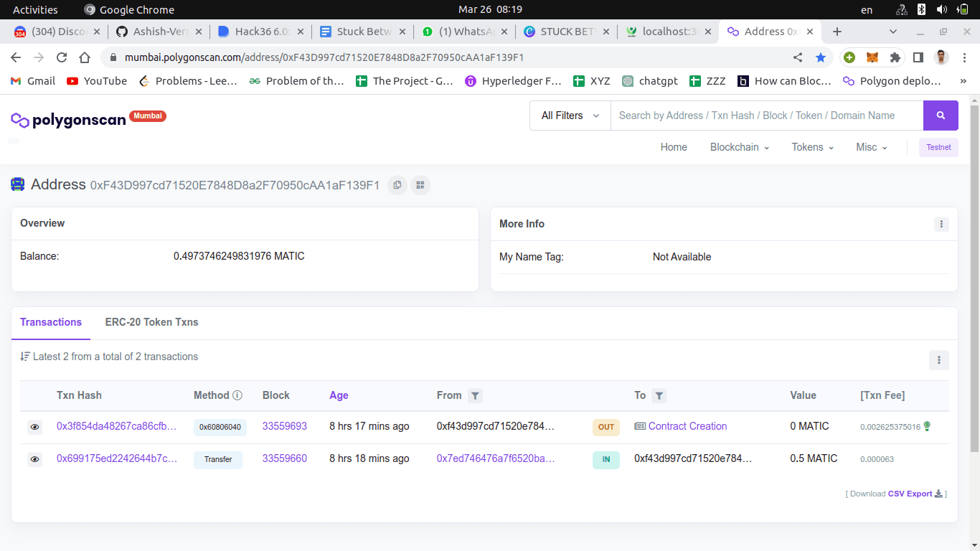Click the Testnet button
Image resolution: width=980 pixels, height=551 pixels.
(938, 147)
